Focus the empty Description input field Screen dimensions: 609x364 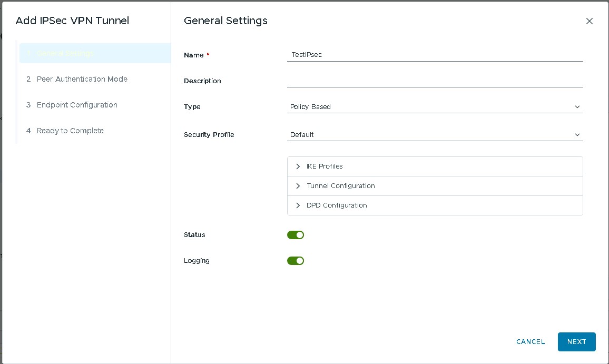click(x=435, y=81)
